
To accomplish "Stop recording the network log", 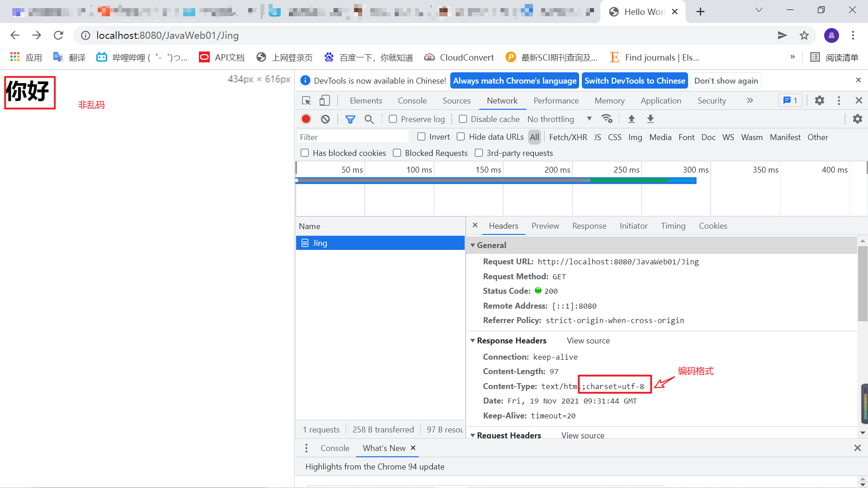I will click(x=306, y=119).
